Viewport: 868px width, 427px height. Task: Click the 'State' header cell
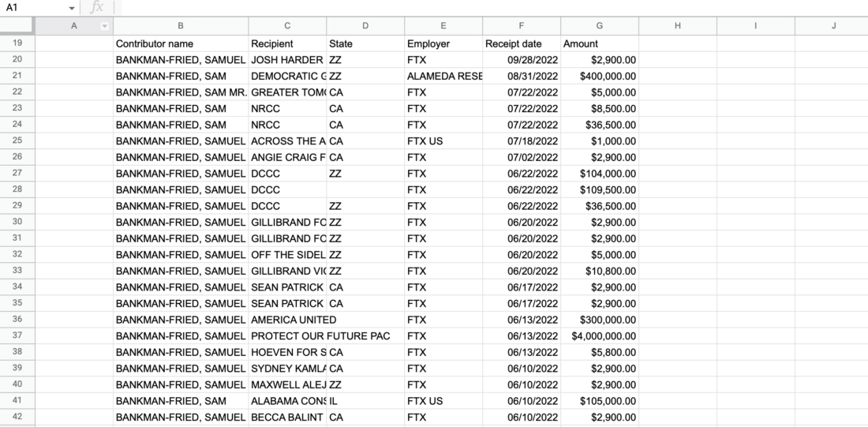[365, 43]
